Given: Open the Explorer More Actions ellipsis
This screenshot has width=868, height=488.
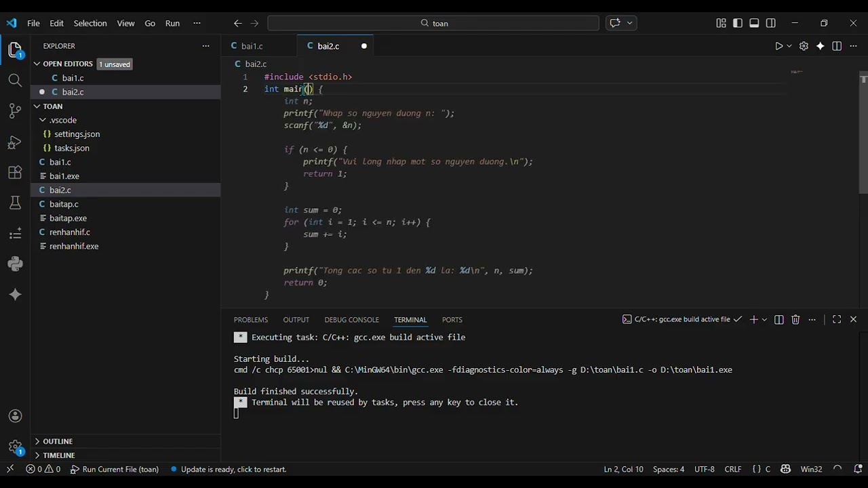Looking at the screenshot, I should click(205, 46).
